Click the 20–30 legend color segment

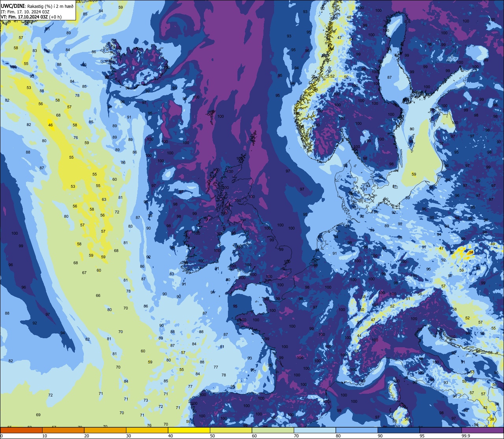[105, 430]
